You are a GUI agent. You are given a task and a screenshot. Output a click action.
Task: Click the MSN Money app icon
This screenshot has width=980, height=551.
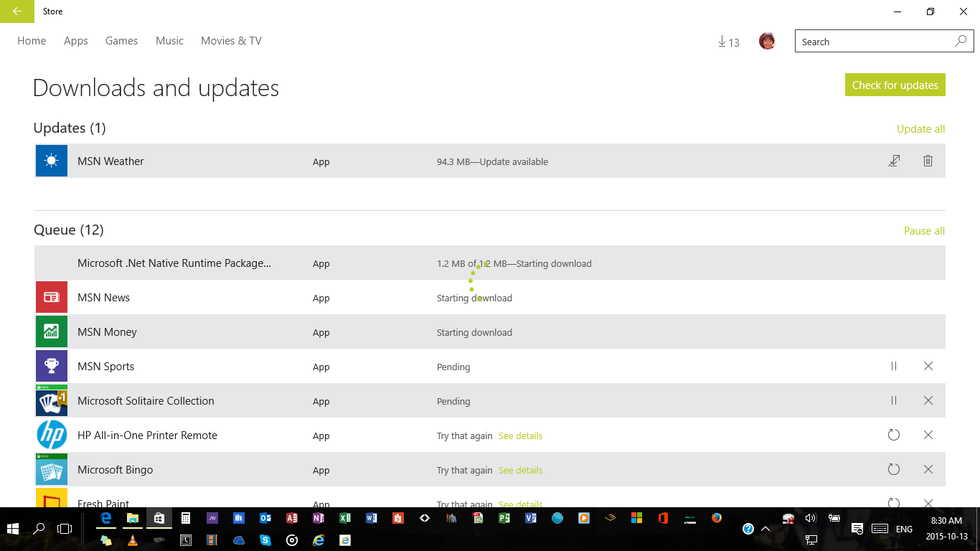[52, 331]
